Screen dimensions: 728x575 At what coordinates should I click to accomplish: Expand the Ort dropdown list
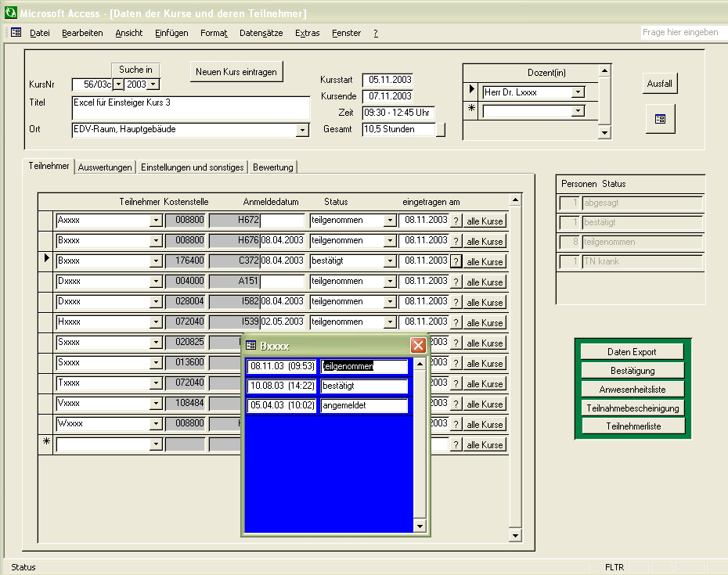(x=302, y=130)
